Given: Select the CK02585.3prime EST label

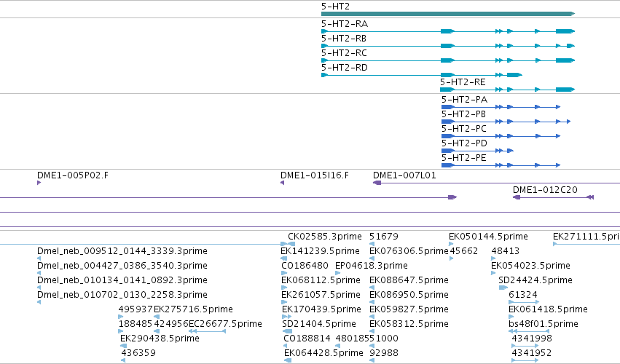Looking at the screenshot, I should point(325,237).
